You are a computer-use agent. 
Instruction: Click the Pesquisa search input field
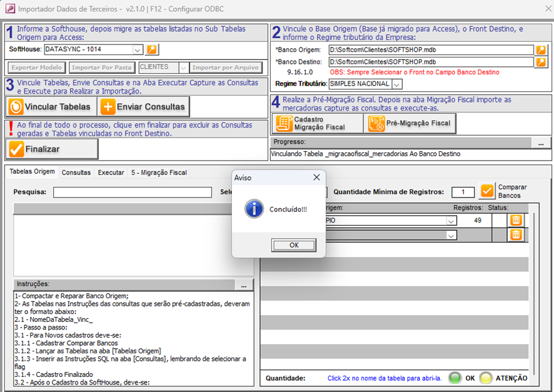pos(132,192)
